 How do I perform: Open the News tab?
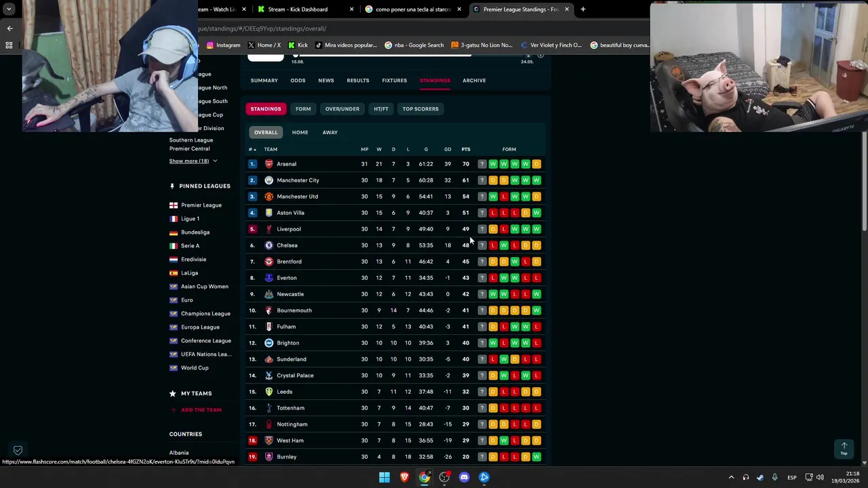pos(326,81)
